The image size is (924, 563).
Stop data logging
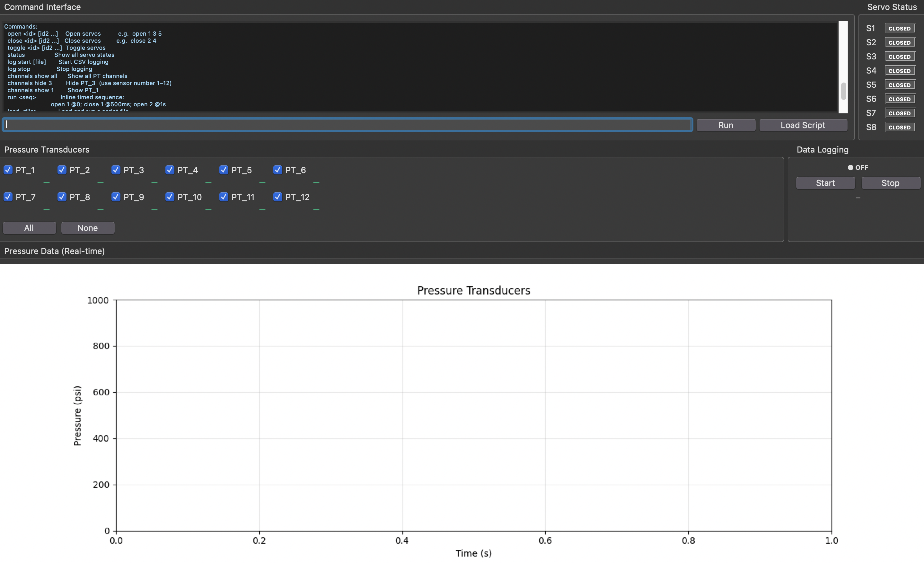tap(890, 183)
